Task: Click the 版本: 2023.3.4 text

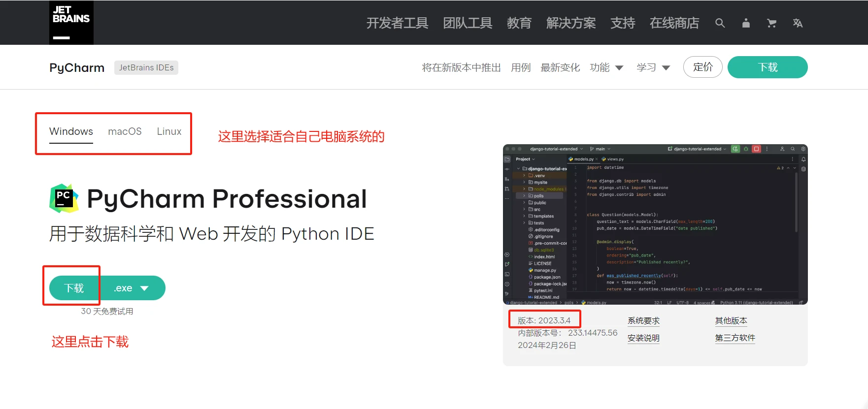Action: [x=544, y=320]
